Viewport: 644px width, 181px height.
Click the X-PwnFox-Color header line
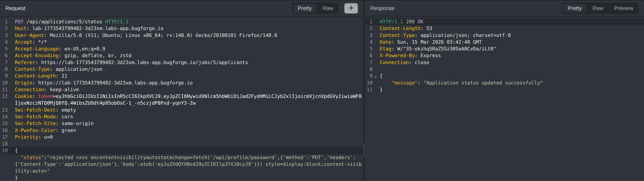(x=45, y=130)
